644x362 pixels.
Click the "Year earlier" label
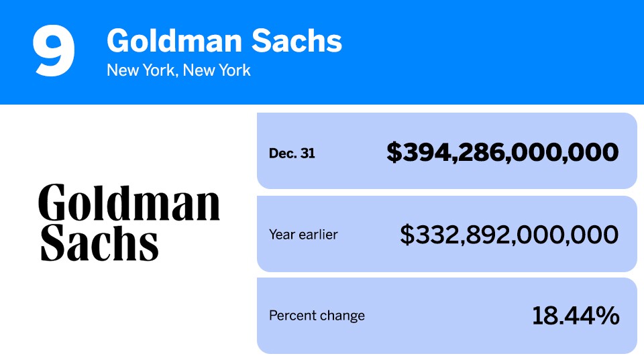point(303,235)
